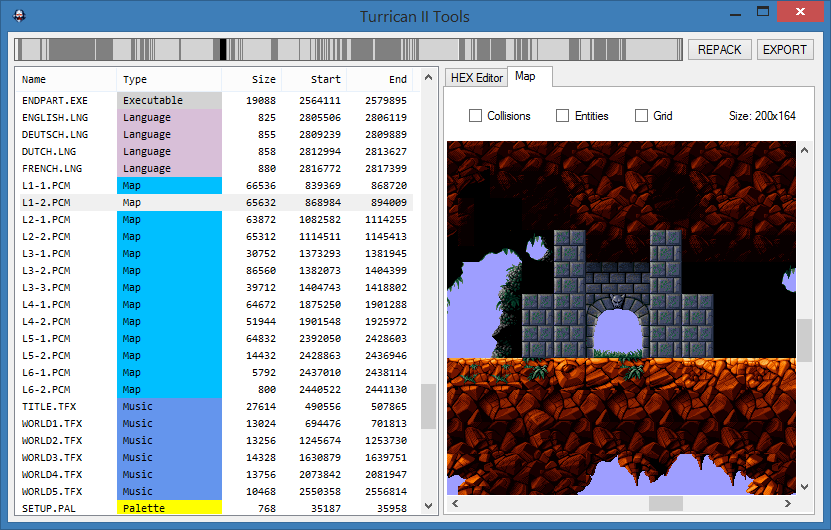This screenshot has width=831, height=530.
Task: Click size value 86560
Action: (x=261, y=270)
